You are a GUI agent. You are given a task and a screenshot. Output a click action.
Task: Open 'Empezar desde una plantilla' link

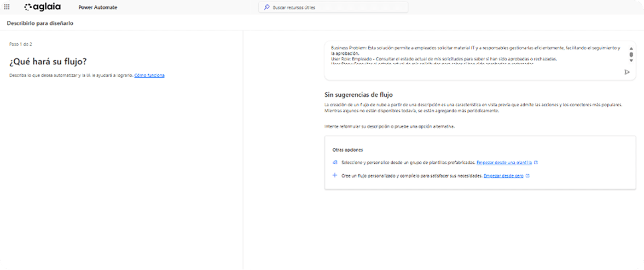[x=504, y=163]
